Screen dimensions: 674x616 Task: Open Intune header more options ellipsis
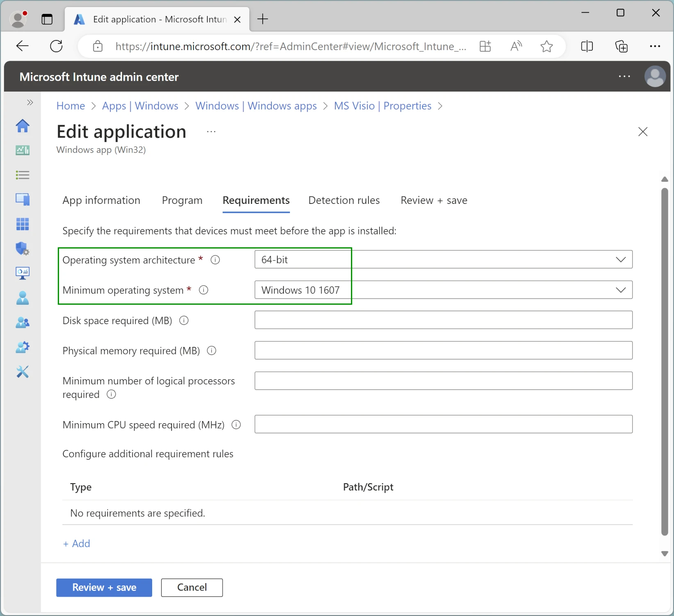(x=624, y=76)
